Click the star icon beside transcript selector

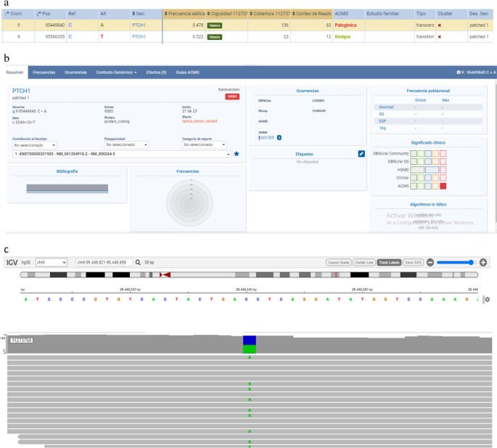click(237, 155)
